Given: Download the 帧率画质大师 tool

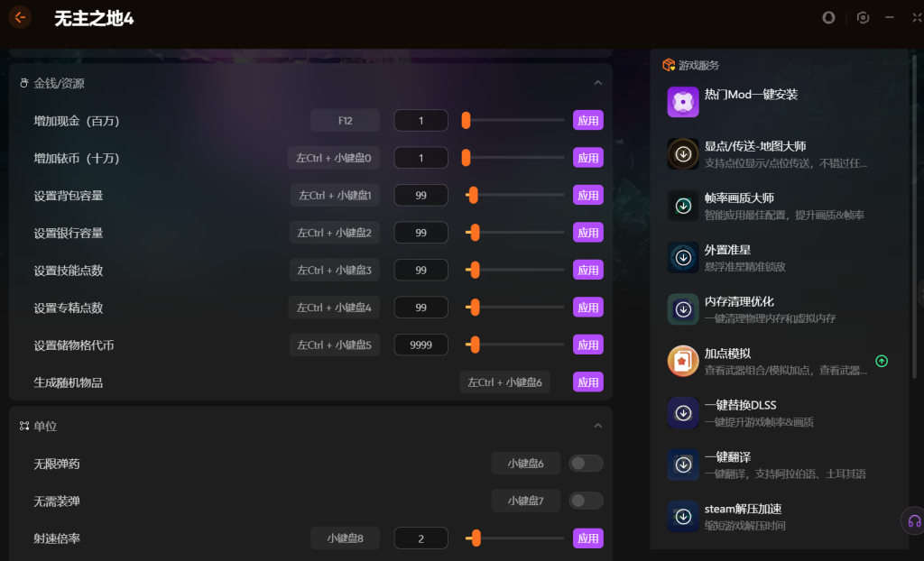Looking at the screenshot, I should pyautogui.click(x=683, y=206).
